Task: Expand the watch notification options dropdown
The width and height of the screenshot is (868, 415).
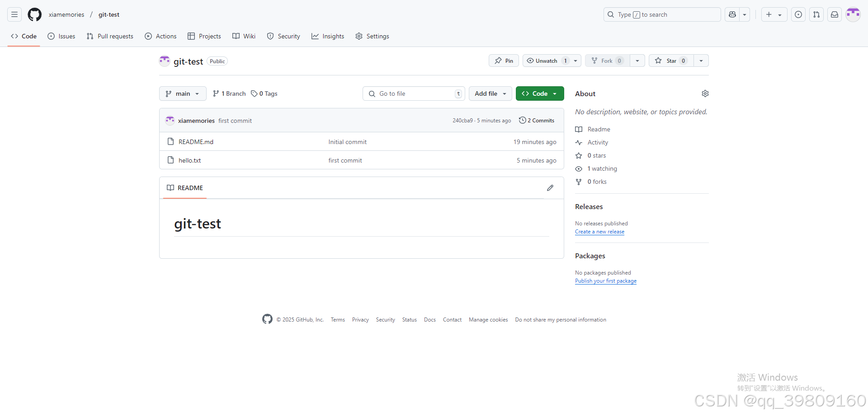Action: [576, 61]
